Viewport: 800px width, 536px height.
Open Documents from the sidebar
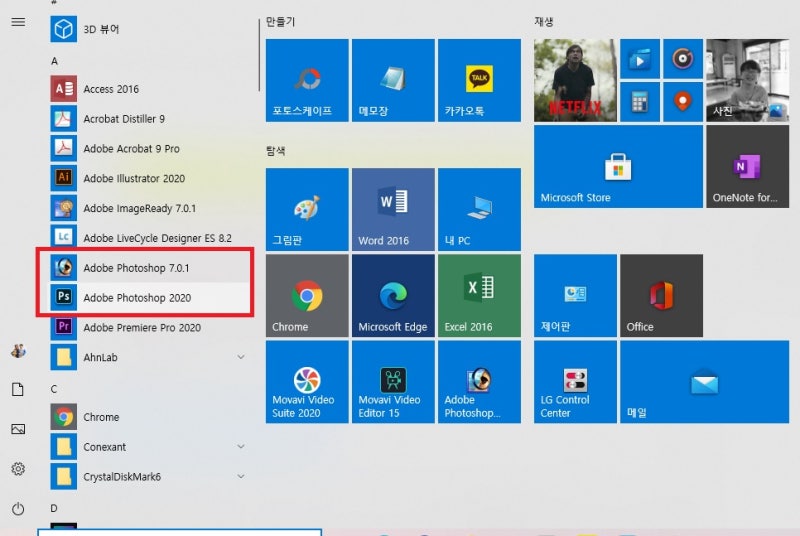click(x=18, y=390)
